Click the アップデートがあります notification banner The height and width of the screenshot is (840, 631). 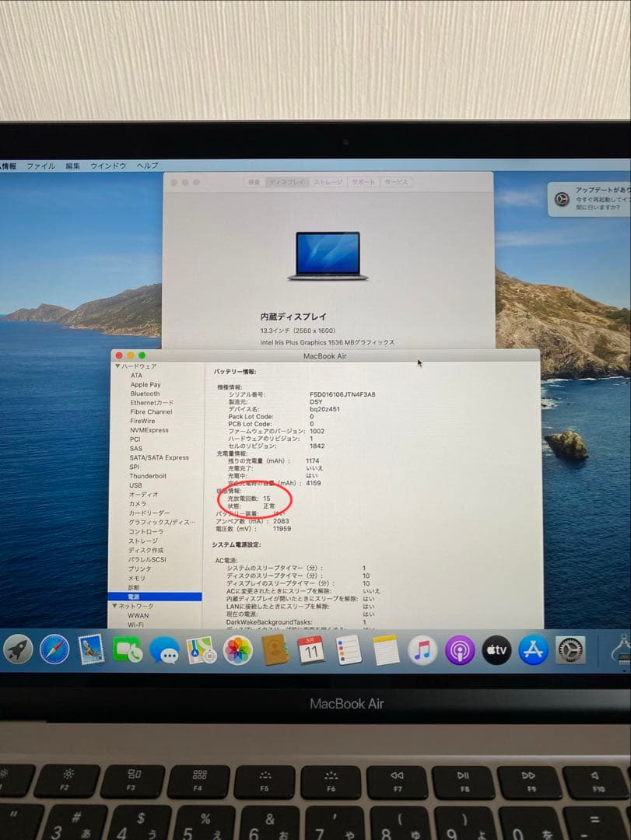click(589, 199)
